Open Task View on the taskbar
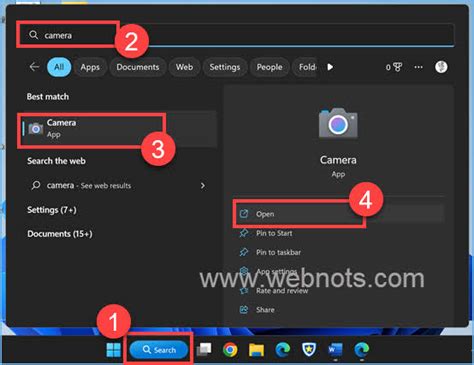The height and width of the screenshot is (365, 474). point(204,350)
